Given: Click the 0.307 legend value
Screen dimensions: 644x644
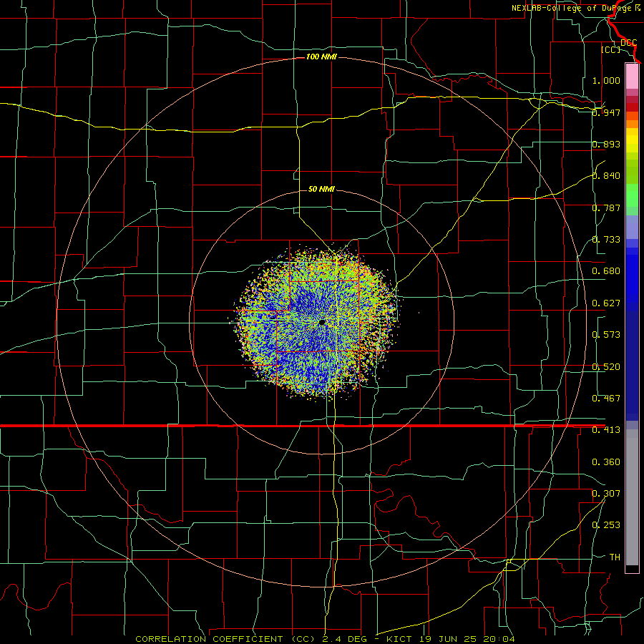Looking at the screenshot, I should pyautogui.click(x=606, y=494).
